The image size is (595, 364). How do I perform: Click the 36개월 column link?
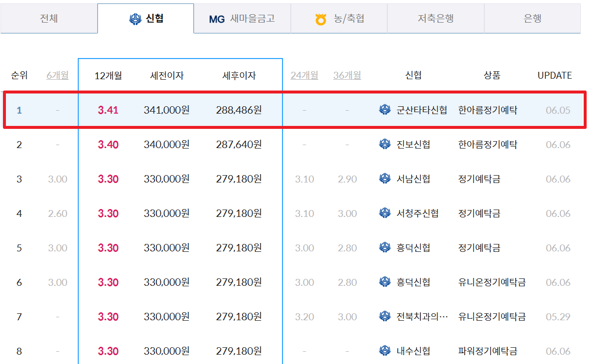[347, 75]
